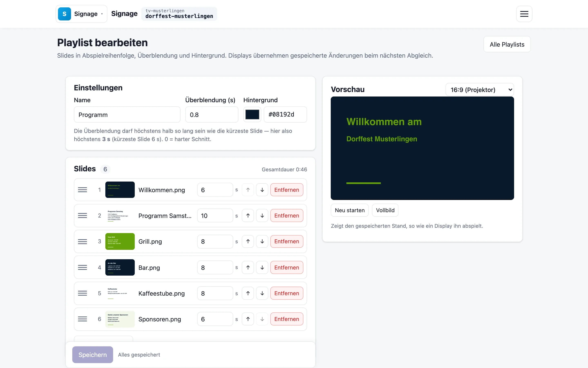Click the Gesamtdauer 0:46 text
The image size is (588, 368).
(x=284, y=169)
